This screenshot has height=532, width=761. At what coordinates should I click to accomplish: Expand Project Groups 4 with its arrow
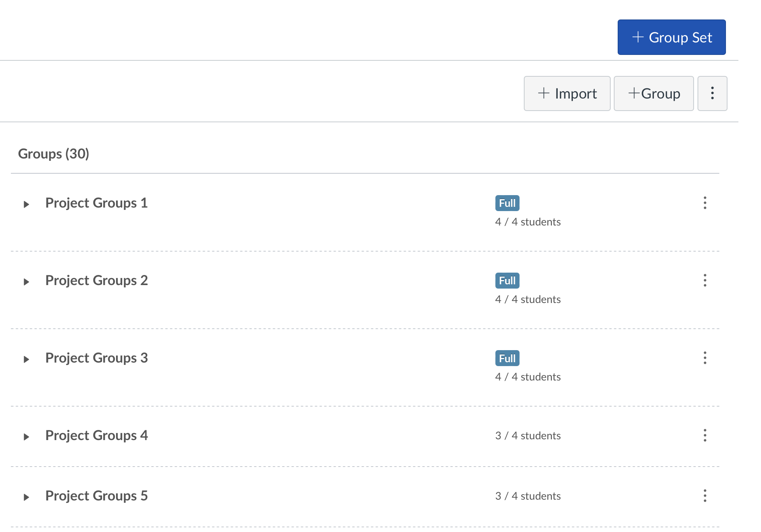(x=26, y=437)
